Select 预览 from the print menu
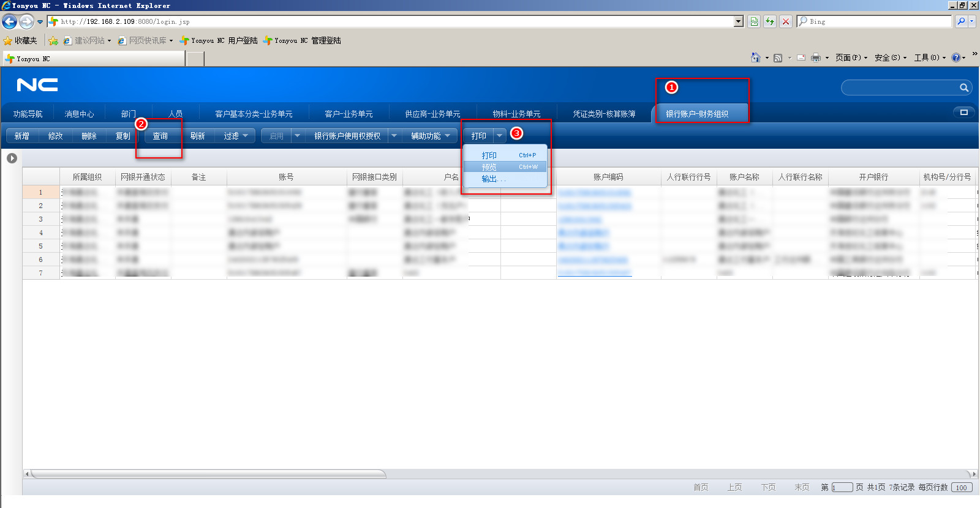The width and height of the screenshot is (980, 508). (x=489, y=167)
